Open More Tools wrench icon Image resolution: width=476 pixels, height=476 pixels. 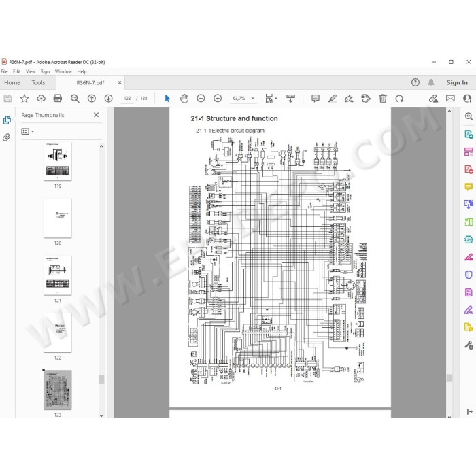pyautogui.click(x=469, y=345)
